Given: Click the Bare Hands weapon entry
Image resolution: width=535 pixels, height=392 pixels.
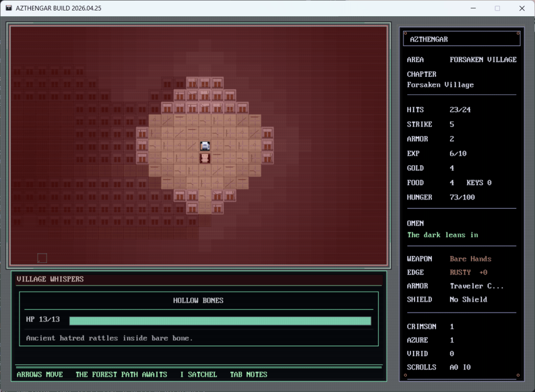Looking at the screenshot, I should click(470, 259).
